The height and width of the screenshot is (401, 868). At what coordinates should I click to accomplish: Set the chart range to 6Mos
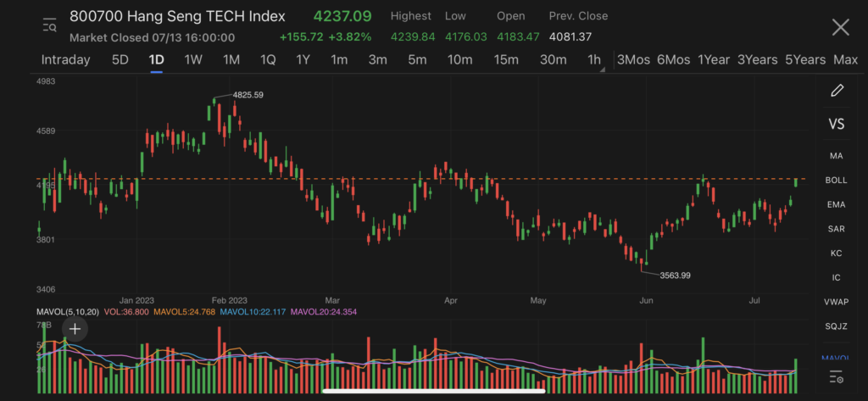pyautogui.click(x=673, y=60)
